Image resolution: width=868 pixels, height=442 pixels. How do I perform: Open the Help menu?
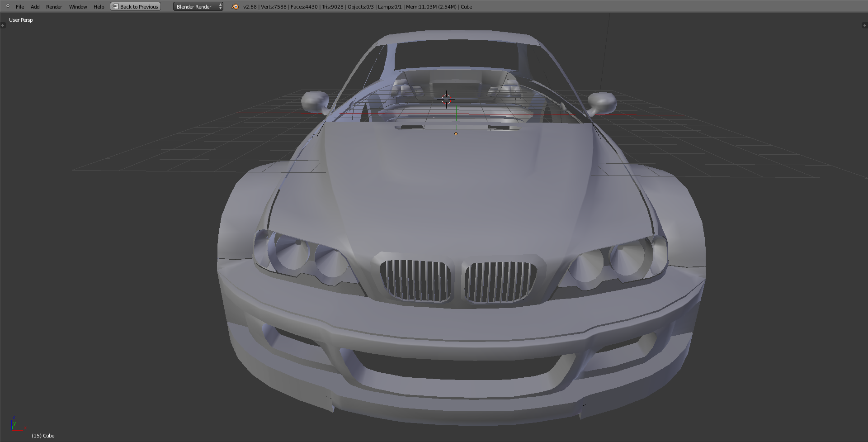(x=99, y=7)
